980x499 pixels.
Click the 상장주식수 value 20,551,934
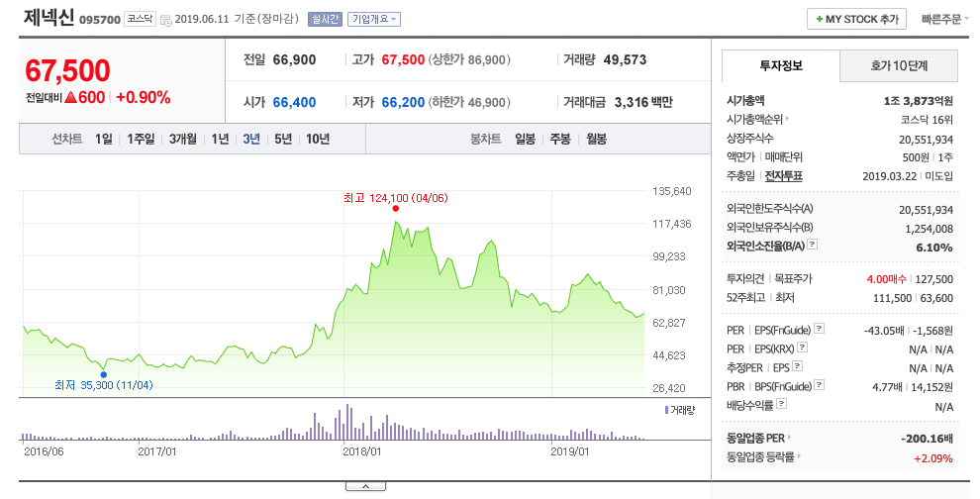927,139
